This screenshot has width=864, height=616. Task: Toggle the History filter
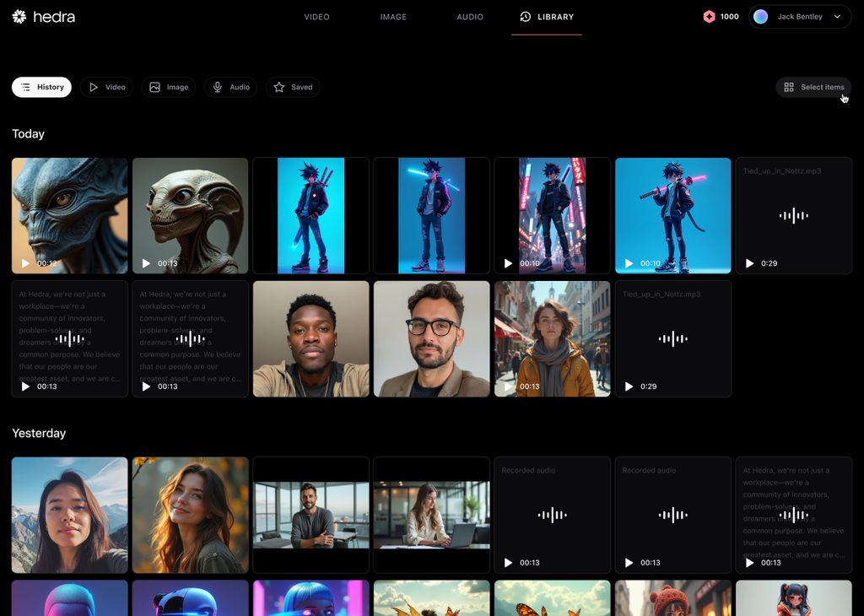42,87
